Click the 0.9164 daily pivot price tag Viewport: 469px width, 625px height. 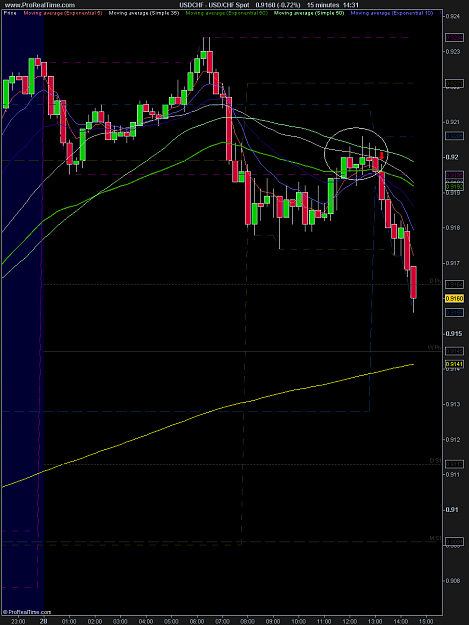point(454,285)
